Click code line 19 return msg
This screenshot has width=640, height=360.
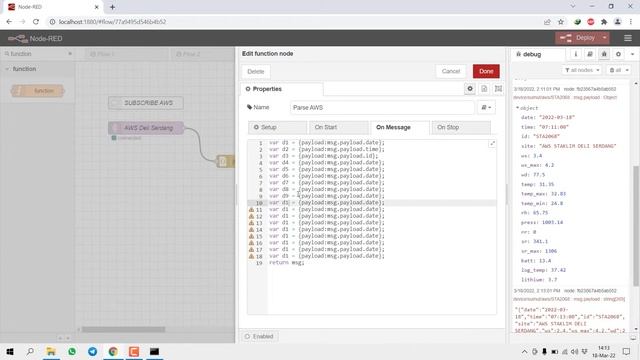click(x=287, y=262)
